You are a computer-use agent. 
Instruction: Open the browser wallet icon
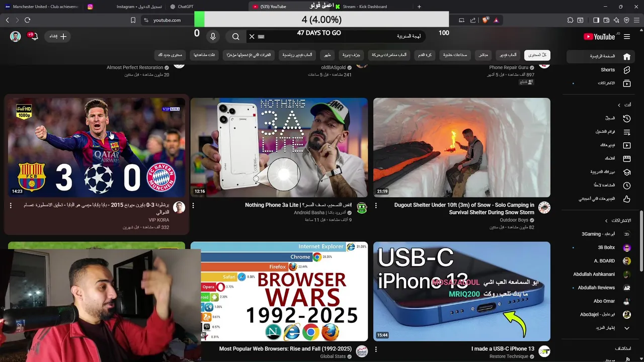point(606,20)
